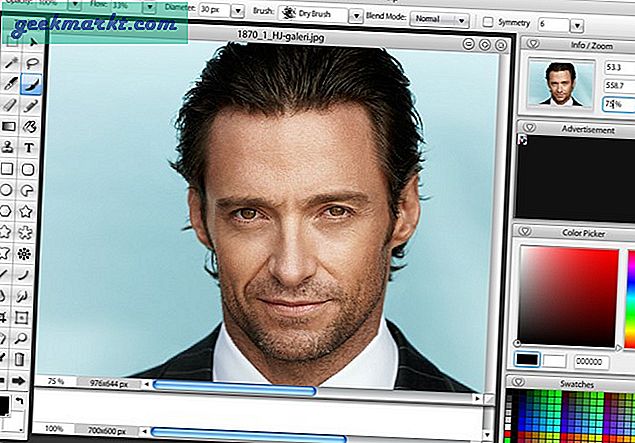Select the flower-like shape tool below the Star tool
Viewport: 635px width, 443px height.
(x=25, y=232)
